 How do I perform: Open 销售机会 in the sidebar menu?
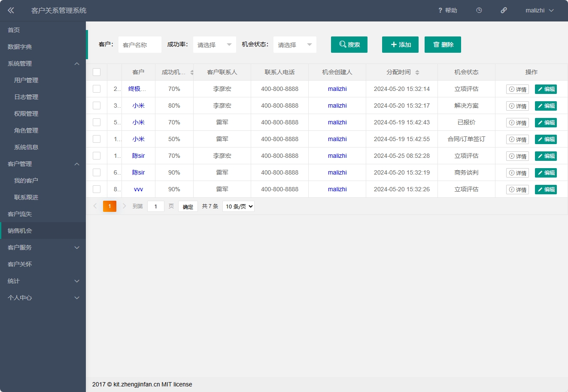coord(19,230)
